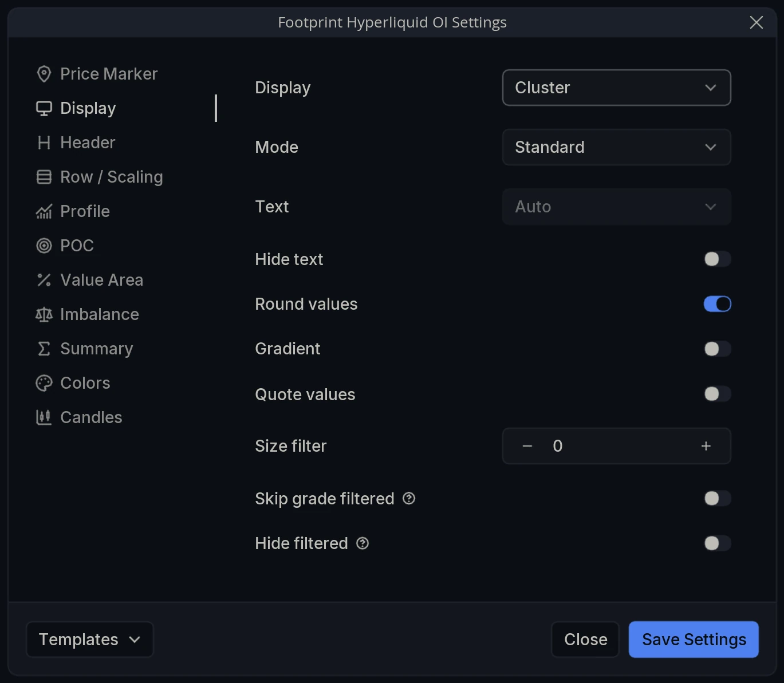Decrease Size filter with minus button
The image size is (784, 683).
coord(527,446)
